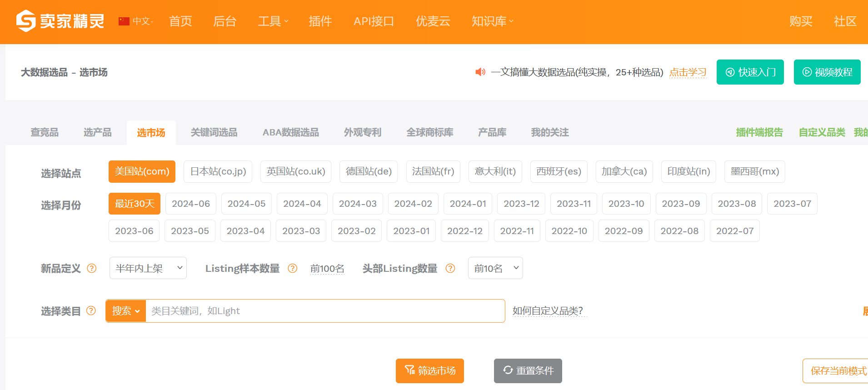Click the 重置条件 reset button
Viewport: 868px width, 390px height.
pos(528,371)
